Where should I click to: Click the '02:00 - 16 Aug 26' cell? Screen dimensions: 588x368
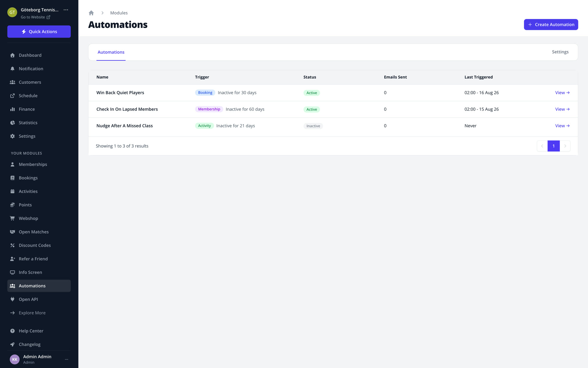point(481,93)
